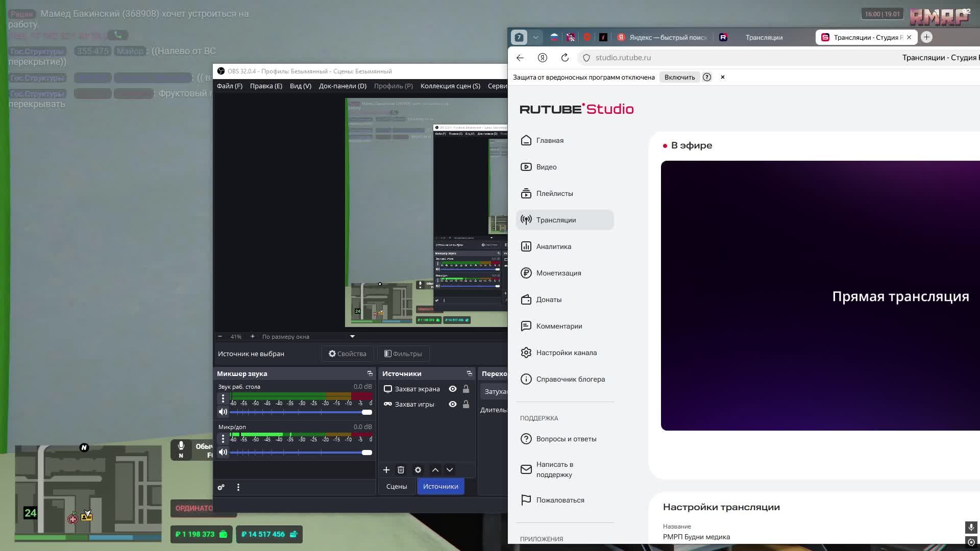This screenshot has height=551, width=980.
Task: Hide the Захват экрана source
Action: point(453,389)
